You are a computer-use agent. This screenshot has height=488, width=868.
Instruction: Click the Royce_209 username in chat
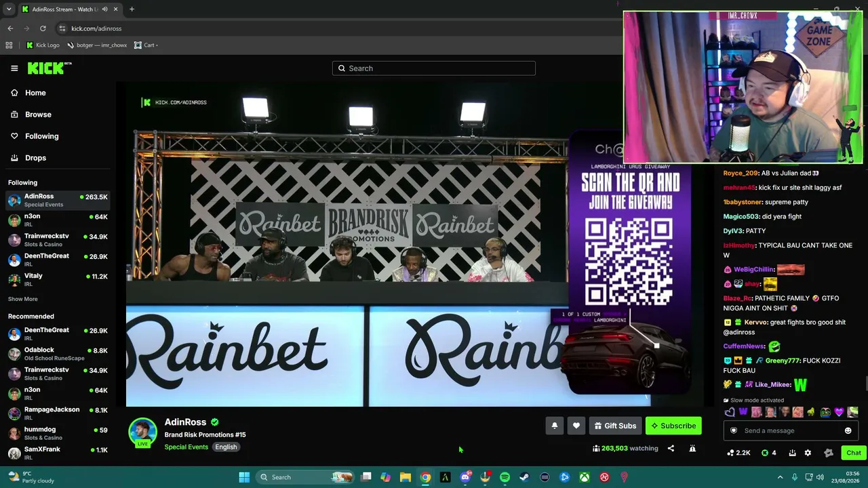pos(741,173)
